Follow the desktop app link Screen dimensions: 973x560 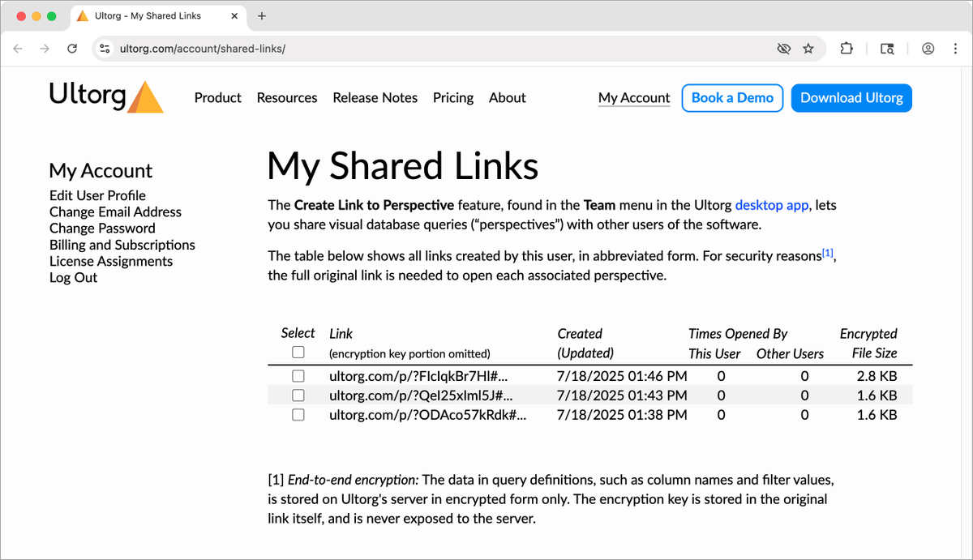click(x=771, y=205)
